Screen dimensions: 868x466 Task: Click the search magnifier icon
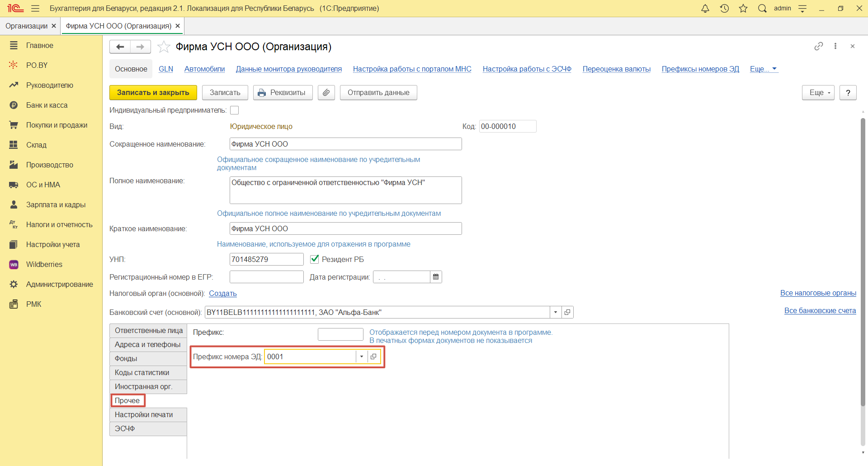pyautogui.click(x=762, y=9)
